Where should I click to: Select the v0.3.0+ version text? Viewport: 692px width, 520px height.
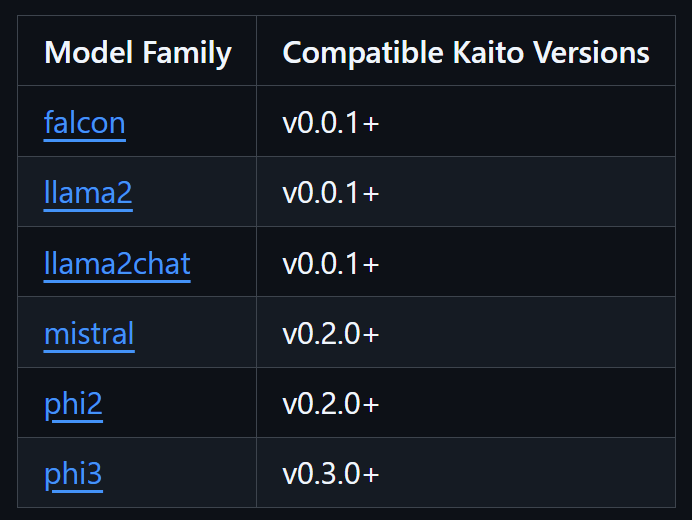(x=330, y=473)
